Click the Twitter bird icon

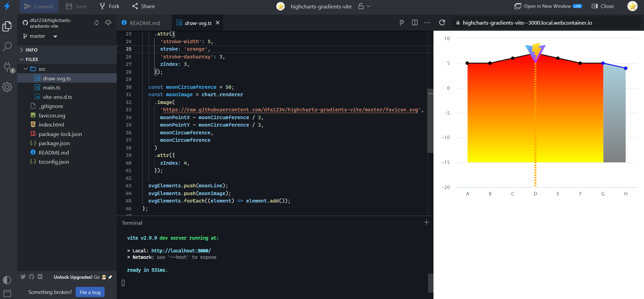[x=23, y=277]
